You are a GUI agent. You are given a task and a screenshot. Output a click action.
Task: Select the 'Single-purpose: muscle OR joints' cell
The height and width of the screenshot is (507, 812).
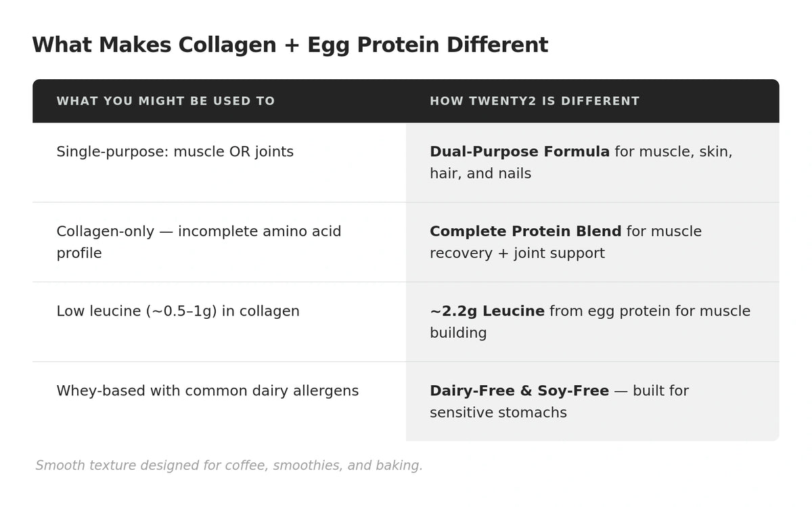pos(175,152)
